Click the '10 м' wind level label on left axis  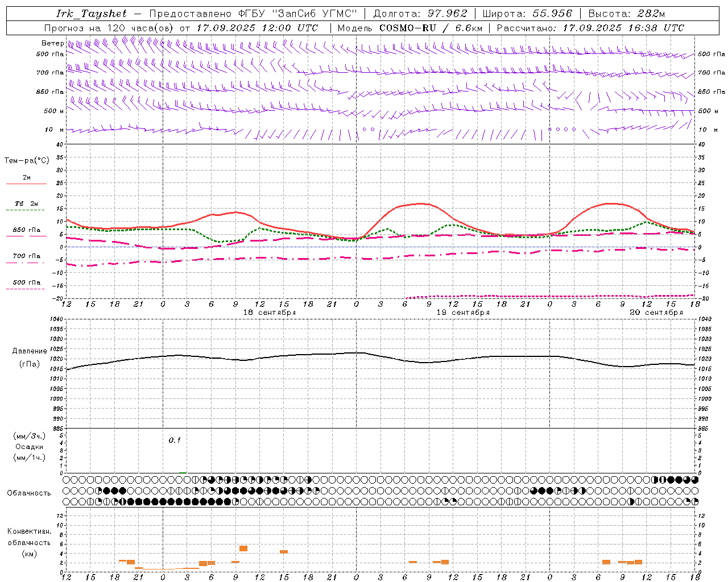[x=55, y=130]
